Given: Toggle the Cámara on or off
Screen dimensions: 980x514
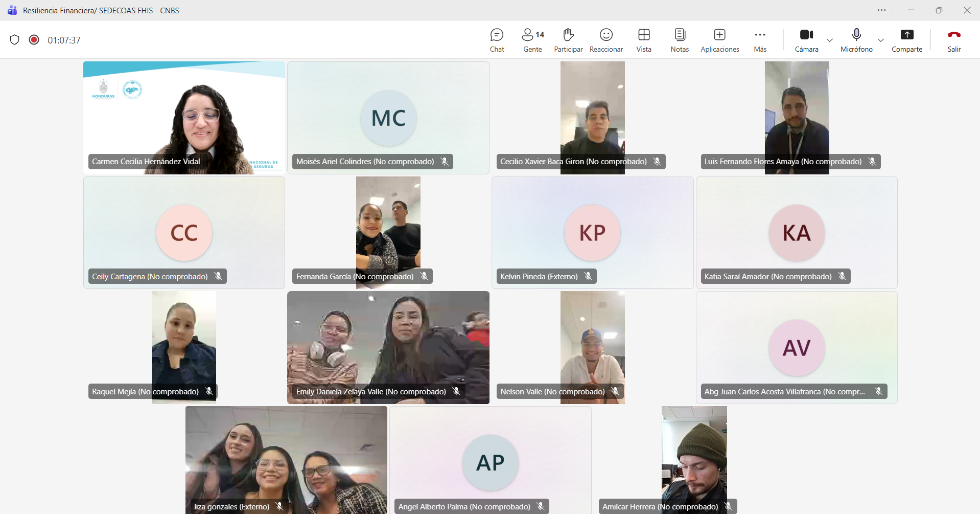Looking at the screenshot, I should [806, 40].
